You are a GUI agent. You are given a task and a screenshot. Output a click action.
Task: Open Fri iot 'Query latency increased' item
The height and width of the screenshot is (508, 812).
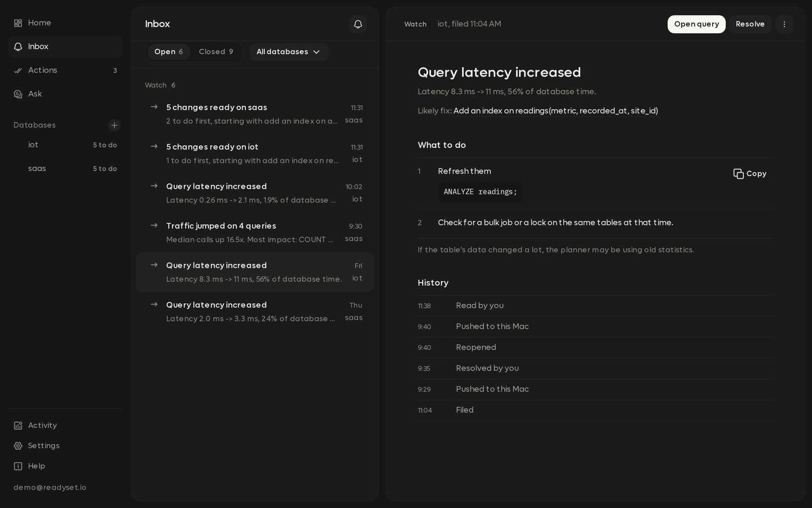click(x=255, y=272)
